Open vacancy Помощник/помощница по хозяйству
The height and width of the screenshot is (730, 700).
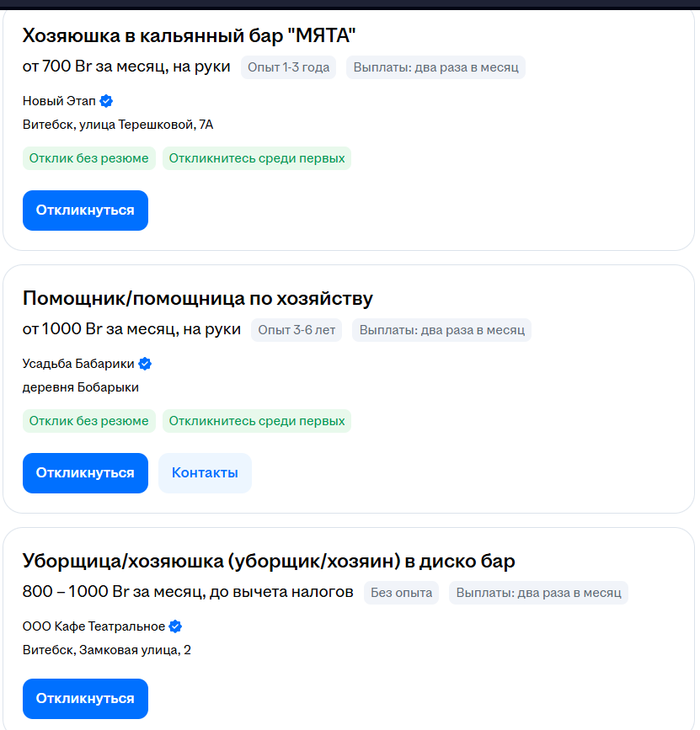(x=197, y=298)
